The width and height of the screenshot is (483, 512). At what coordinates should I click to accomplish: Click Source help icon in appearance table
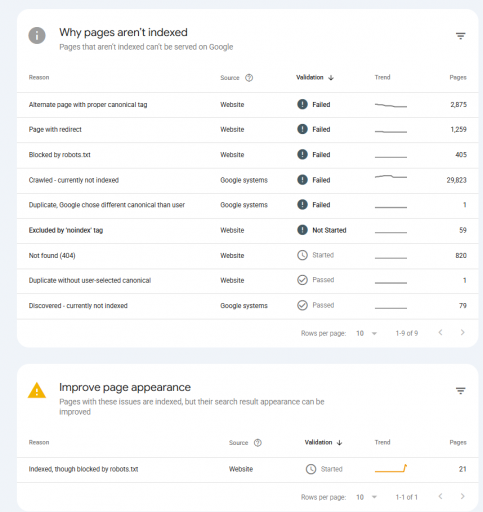click(258, 443)
